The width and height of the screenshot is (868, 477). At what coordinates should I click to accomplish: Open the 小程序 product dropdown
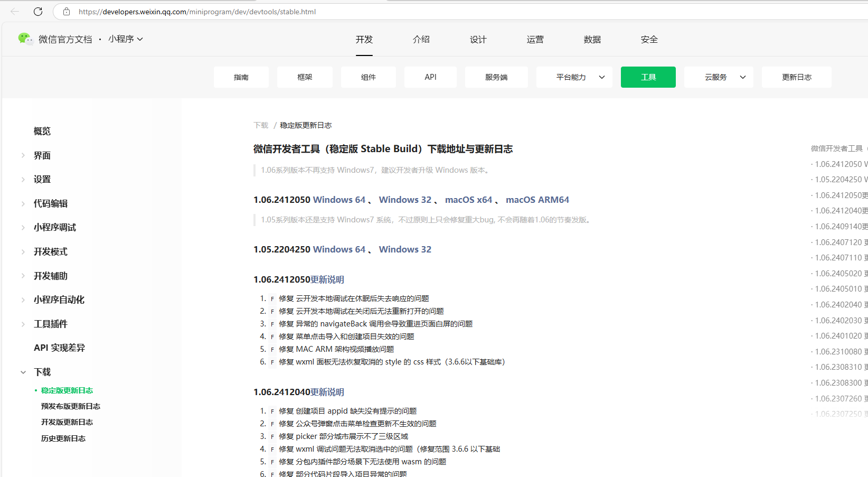126,39
